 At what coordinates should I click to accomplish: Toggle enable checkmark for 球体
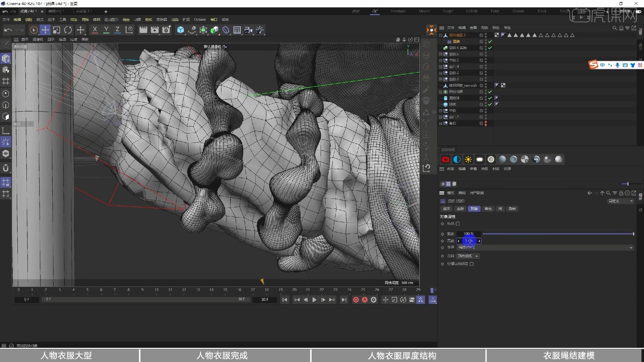(x=490, y=104)
